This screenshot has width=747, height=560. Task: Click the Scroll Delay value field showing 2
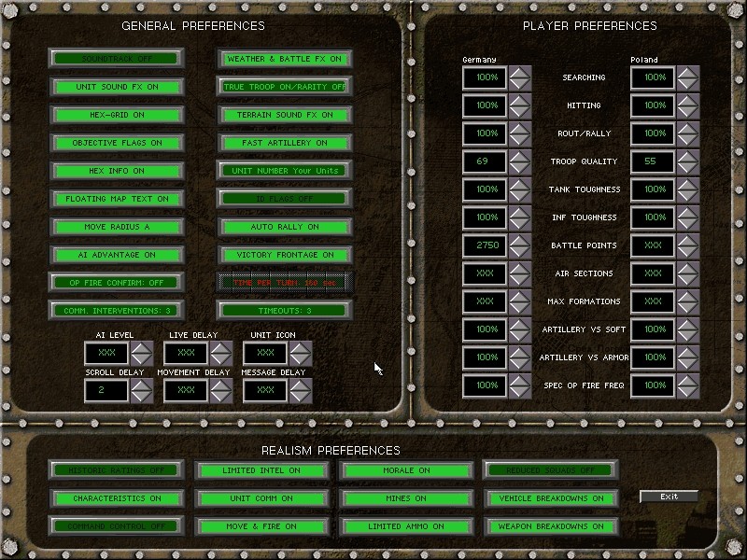[106, 390]
